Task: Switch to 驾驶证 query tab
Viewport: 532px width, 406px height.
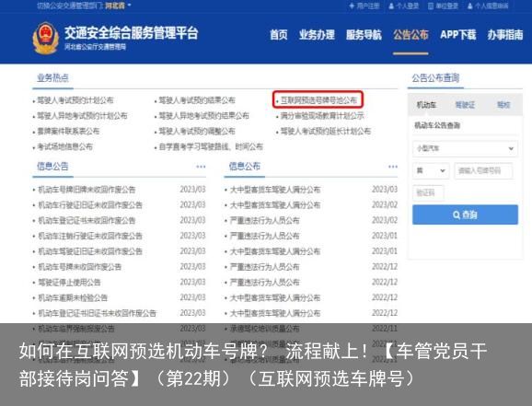Action: pos(465,105)
